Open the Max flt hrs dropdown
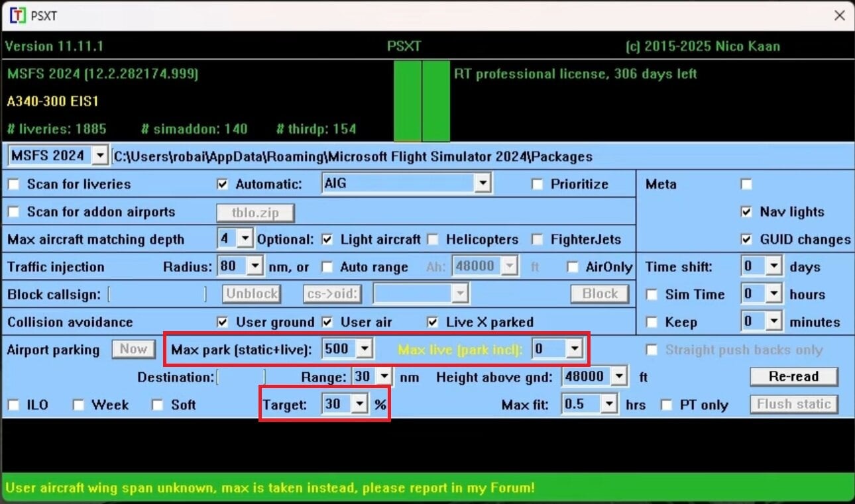 [x=609, y=403]
